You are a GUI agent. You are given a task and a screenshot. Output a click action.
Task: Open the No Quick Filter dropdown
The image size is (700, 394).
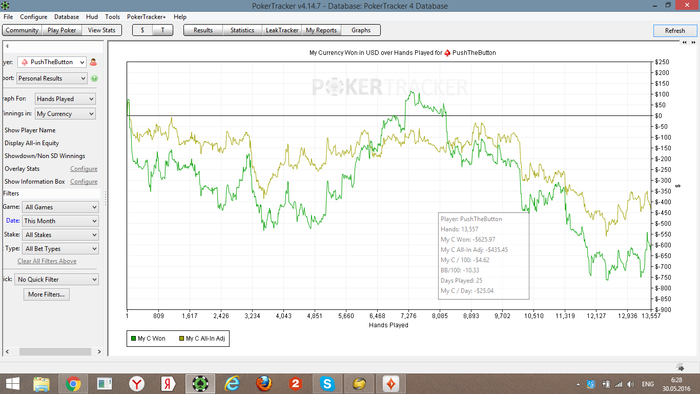click(56, 279)
